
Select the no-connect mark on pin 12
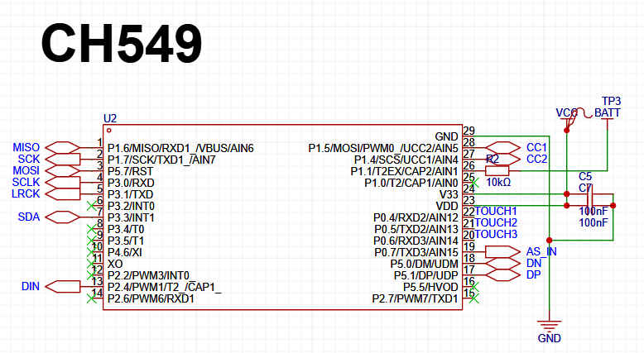[92, 275]
